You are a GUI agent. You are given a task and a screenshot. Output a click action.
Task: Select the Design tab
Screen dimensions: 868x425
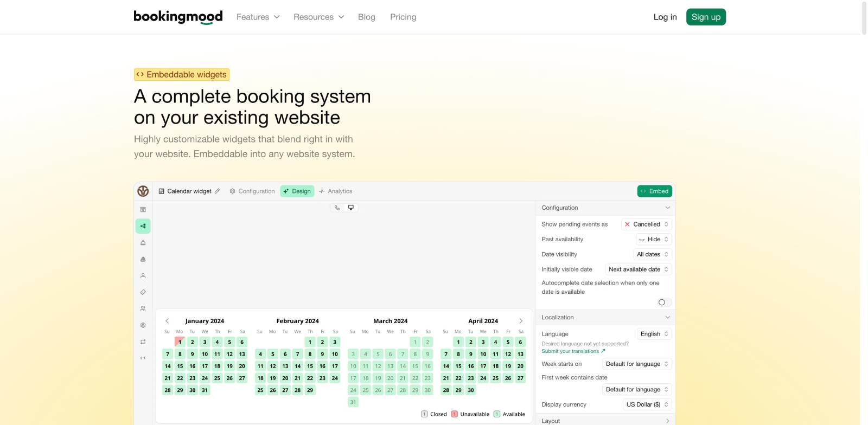(297, 191)
